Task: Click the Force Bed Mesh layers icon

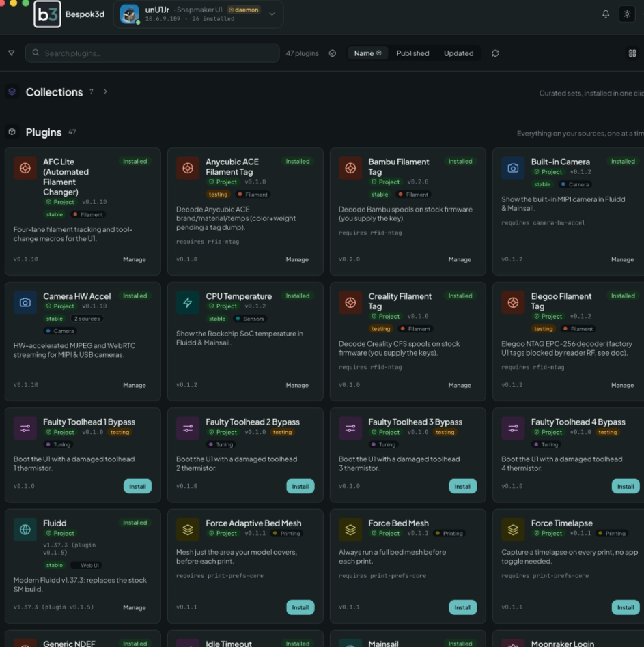Action: (350, 530)
